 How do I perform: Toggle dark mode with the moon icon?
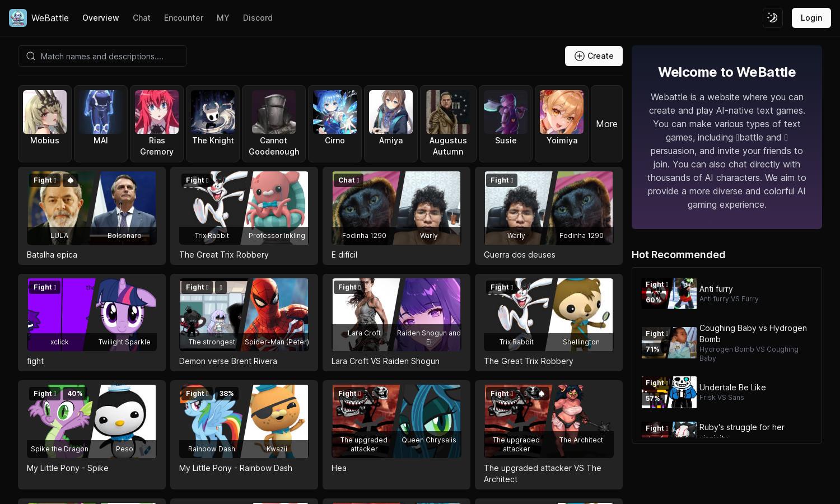click(x=773, y=18)
